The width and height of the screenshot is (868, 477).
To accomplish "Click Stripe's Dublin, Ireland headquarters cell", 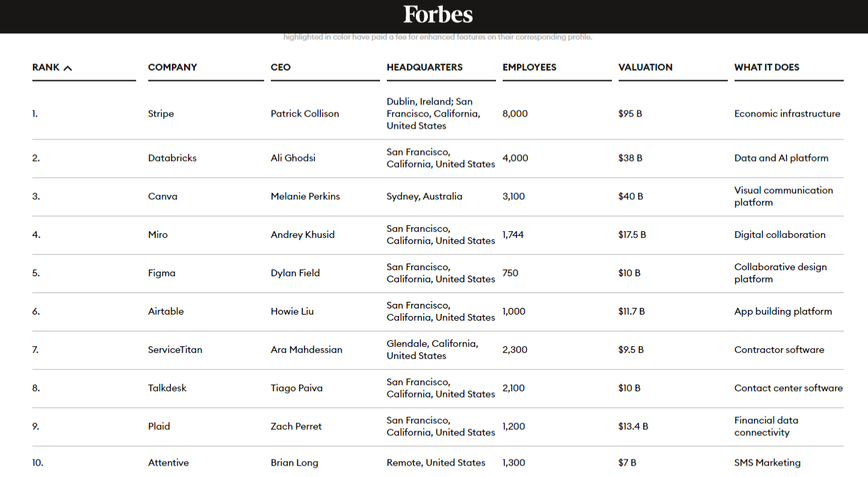I will tap(433, 114).
